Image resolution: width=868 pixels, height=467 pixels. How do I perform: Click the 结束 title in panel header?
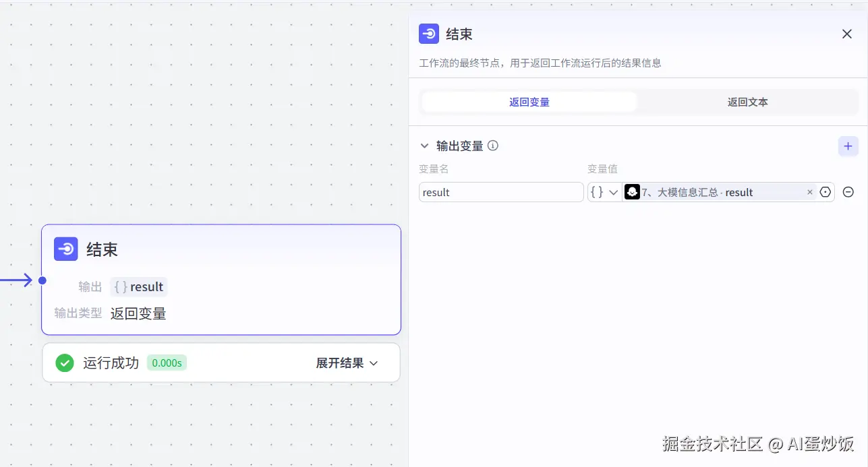coord(459,34)
